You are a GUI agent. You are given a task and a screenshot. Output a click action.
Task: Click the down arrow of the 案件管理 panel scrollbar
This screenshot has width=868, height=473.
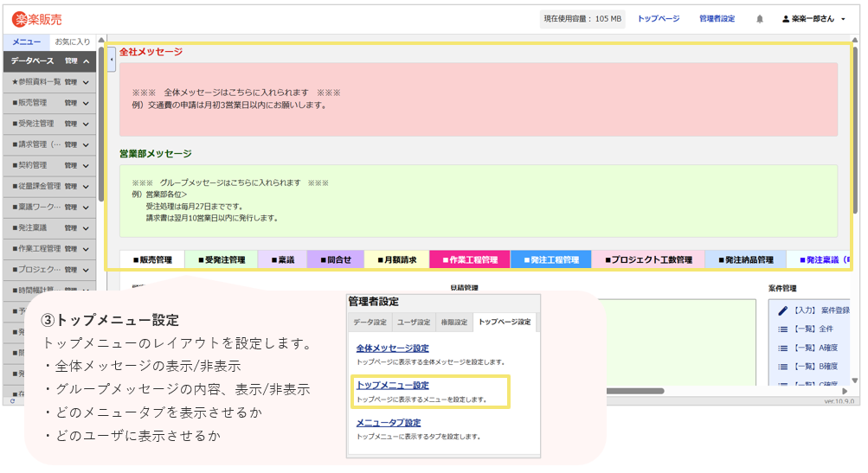click(x=855, y=380)
